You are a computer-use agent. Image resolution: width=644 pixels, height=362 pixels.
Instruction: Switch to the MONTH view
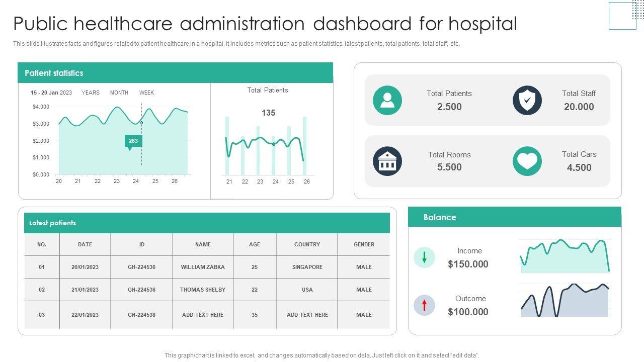[119, 93]
